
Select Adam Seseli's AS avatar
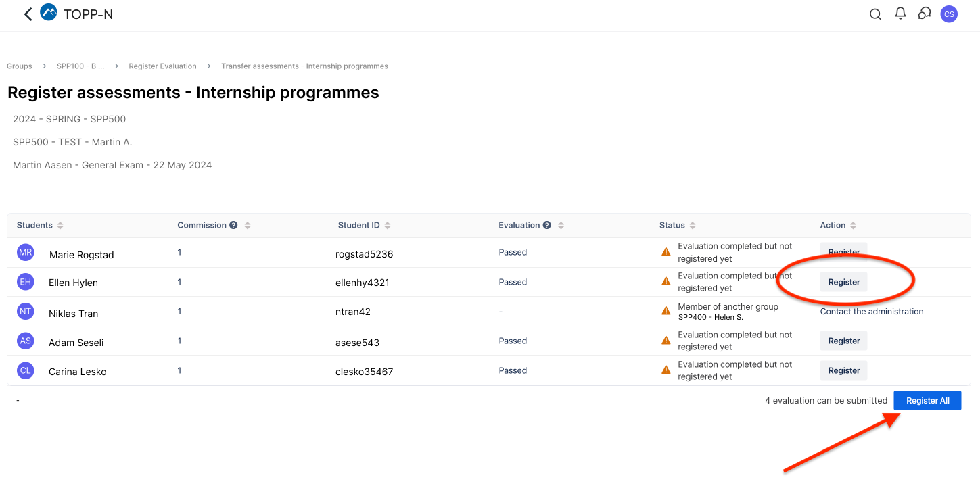point(26,341)
